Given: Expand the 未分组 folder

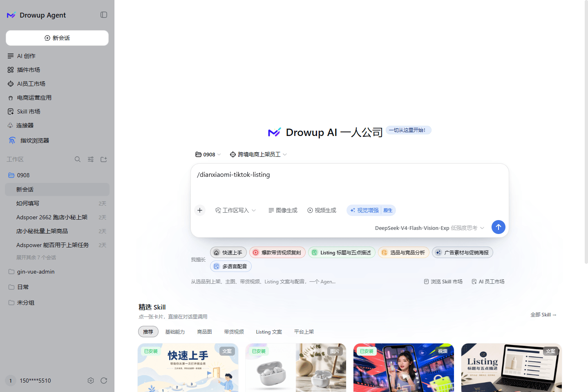Looking at the screenshot, I should [57, 303].
